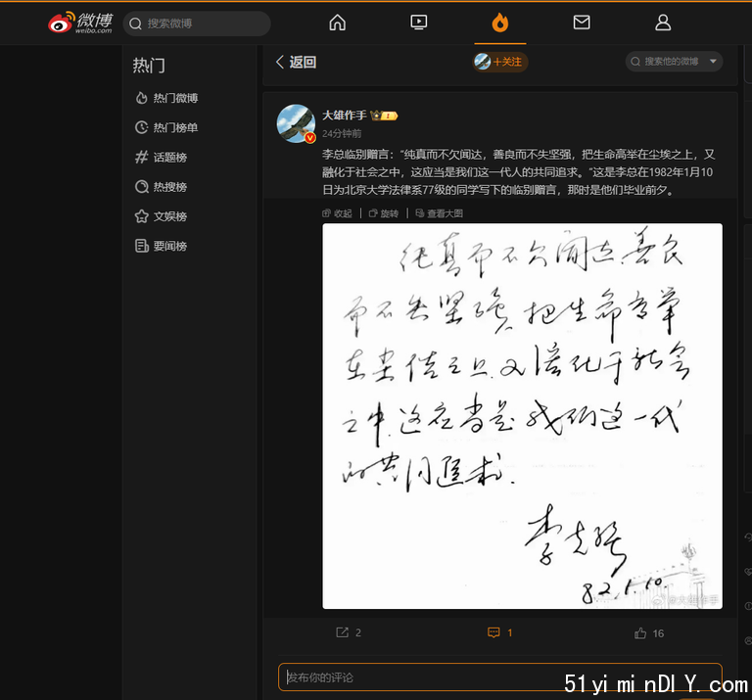Rotate the image with 旋转
The image size is (752, 700).
pyautogui.click(x=384, y=213)
